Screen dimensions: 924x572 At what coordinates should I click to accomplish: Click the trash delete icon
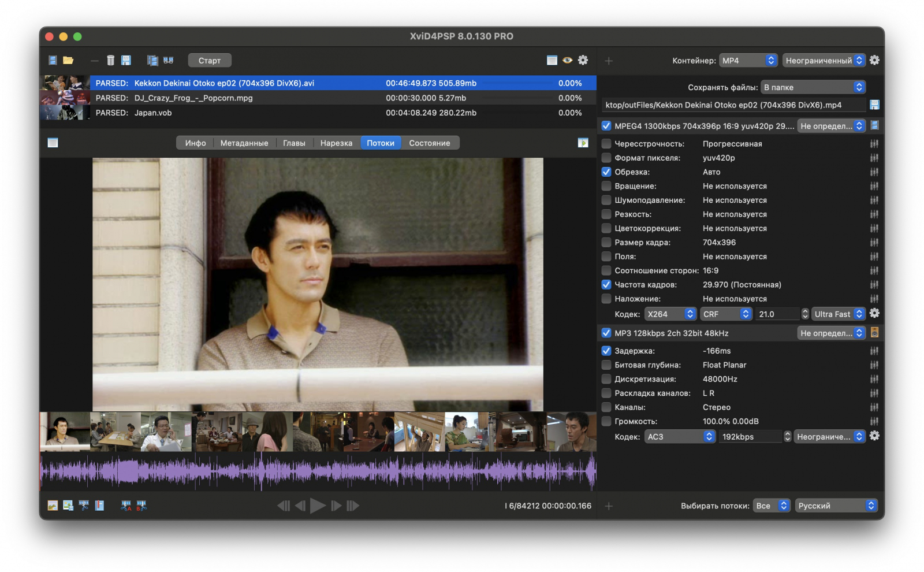pos(110,60)
